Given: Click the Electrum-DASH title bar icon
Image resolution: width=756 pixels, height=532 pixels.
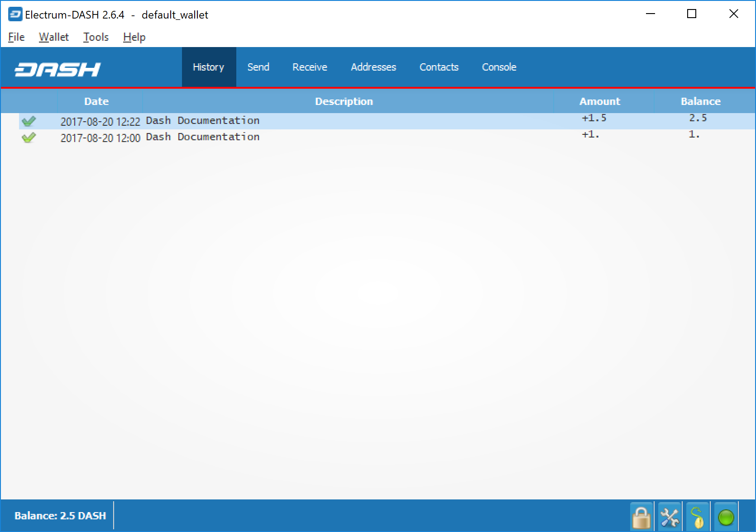Looking at the screenshot, I should (x=15, y=14).
